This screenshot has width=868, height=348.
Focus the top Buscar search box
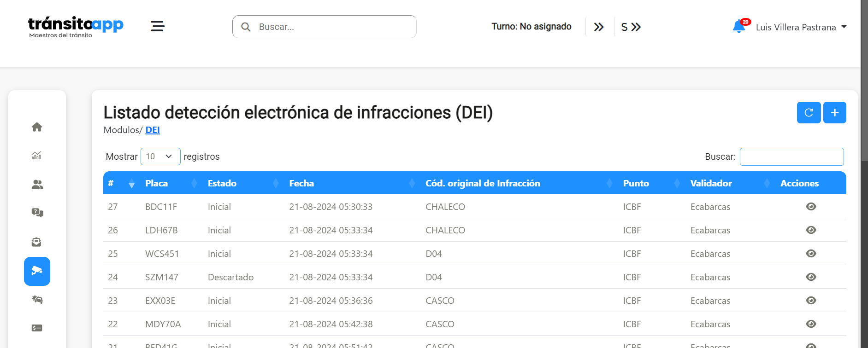[x=325, y=27]
